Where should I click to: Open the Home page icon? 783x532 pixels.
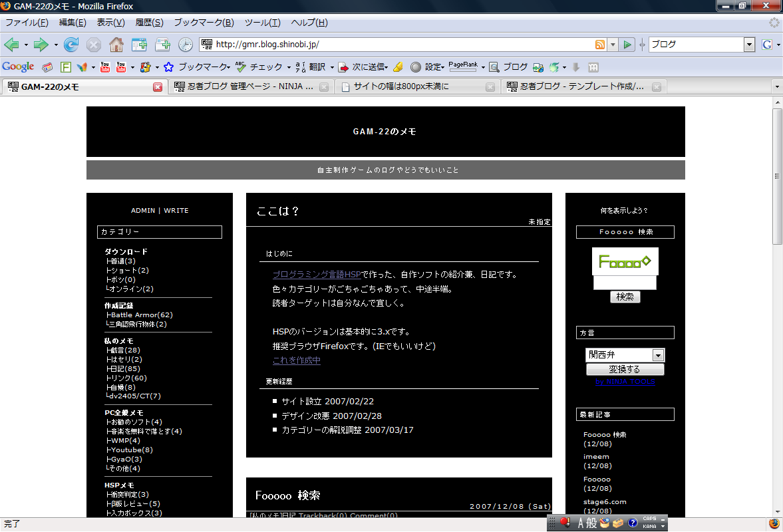point(116,45)
